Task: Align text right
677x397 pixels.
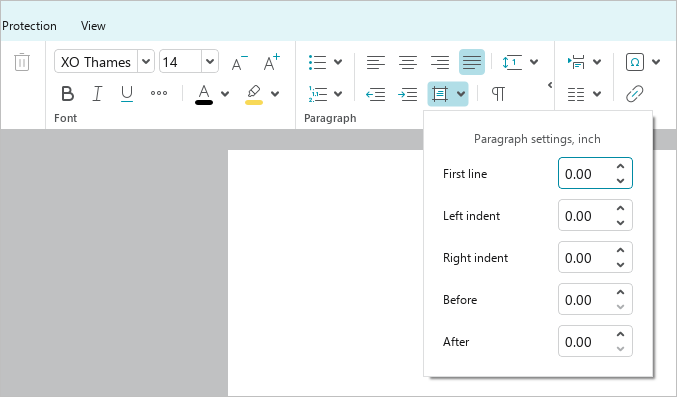Action: (440, 62)
